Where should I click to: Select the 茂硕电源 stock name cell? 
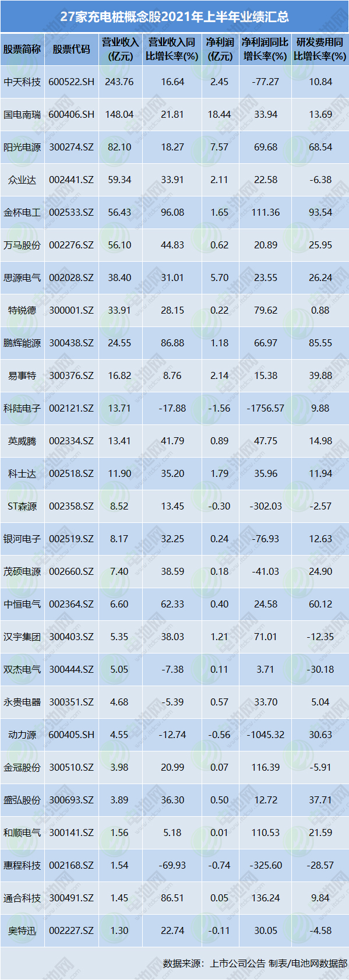[x=22, y=571]
